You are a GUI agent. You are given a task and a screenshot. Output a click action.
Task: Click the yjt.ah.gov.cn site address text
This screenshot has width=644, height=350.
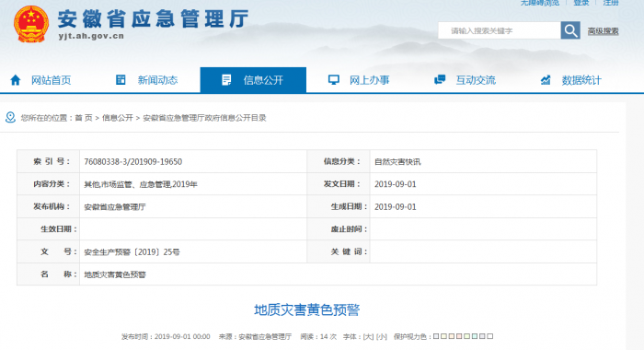[x=91, y=36]
